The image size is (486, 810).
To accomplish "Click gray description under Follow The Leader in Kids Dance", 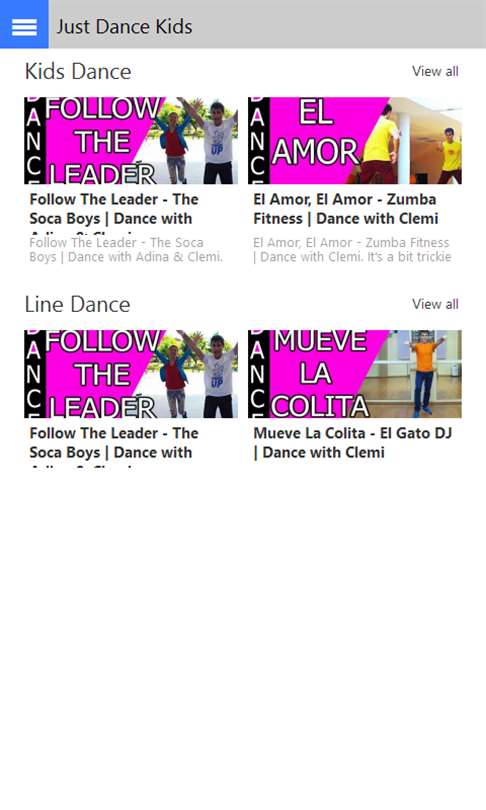I will [126, 250].
